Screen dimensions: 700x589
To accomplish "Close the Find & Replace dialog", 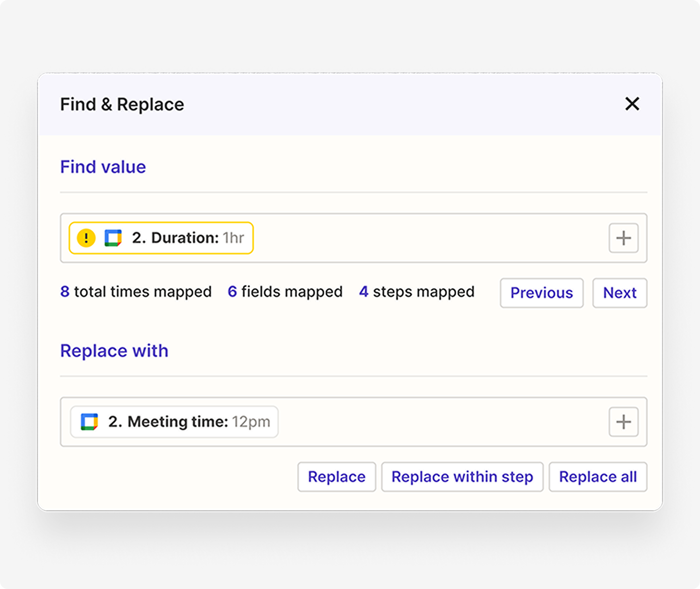I will [x=632, y=104].
